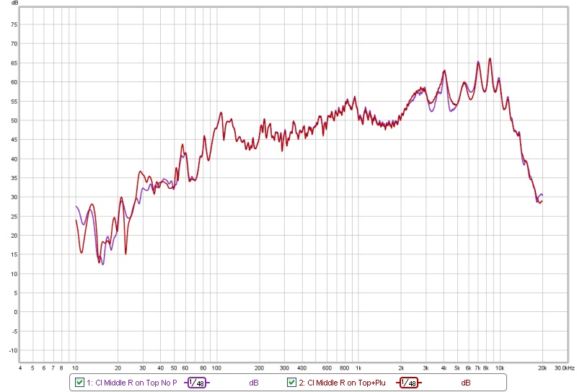This screenshot has height=392, width=577.
Task: Click the 'dB' unit label above the vertical axis
Action: click(x=14, y=3)
